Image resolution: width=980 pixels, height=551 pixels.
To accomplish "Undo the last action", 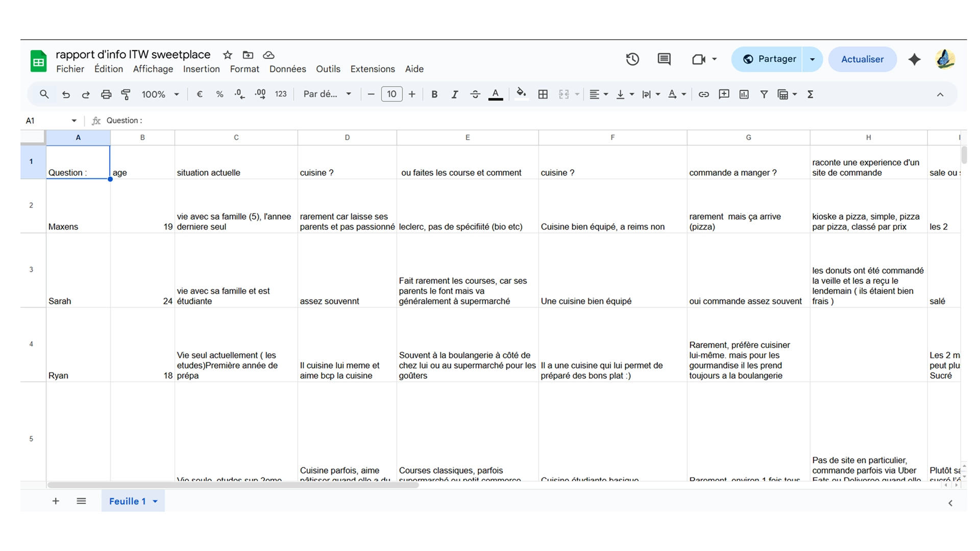I will pos(66,94).
